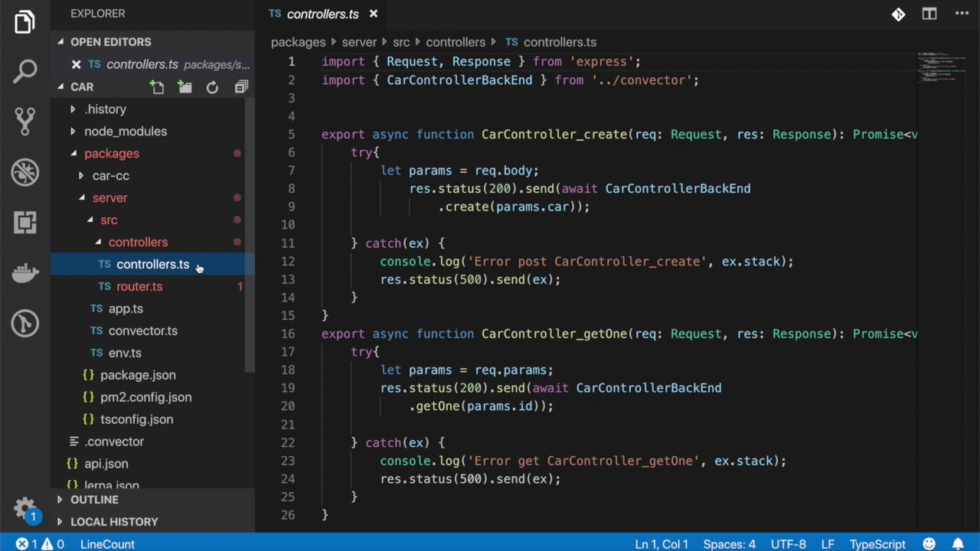Expand the node_modules folder
980x551 pixels.
click(x=126, y=132)
